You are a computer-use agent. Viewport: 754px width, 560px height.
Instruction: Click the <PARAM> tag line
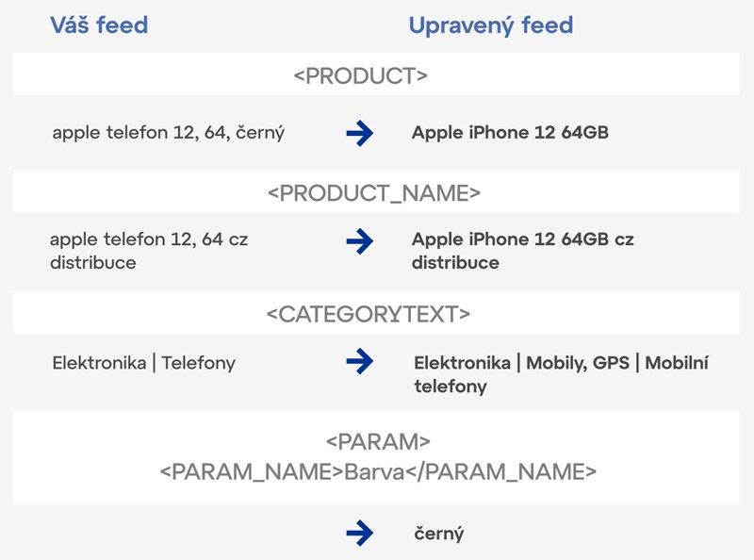(378, 441)
